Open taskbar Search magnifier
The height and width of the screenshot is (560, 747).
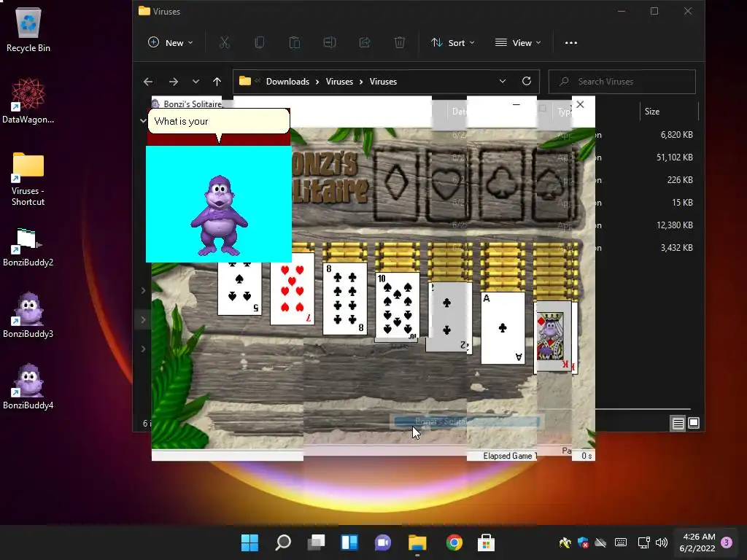click(x=283, y=542)
